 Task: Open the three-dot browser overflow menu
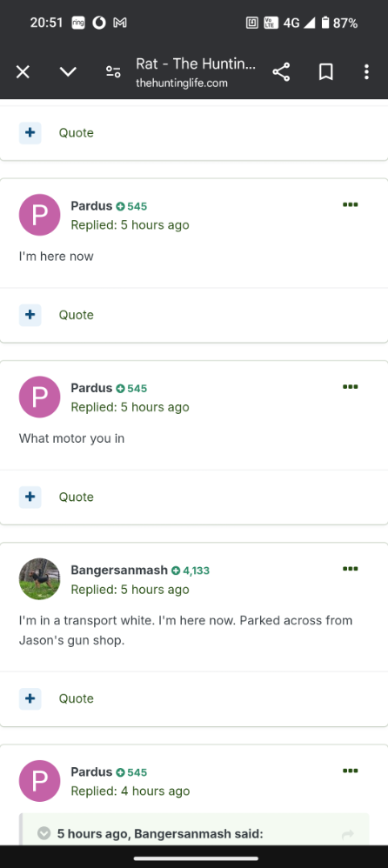click(x=366, y=72)
